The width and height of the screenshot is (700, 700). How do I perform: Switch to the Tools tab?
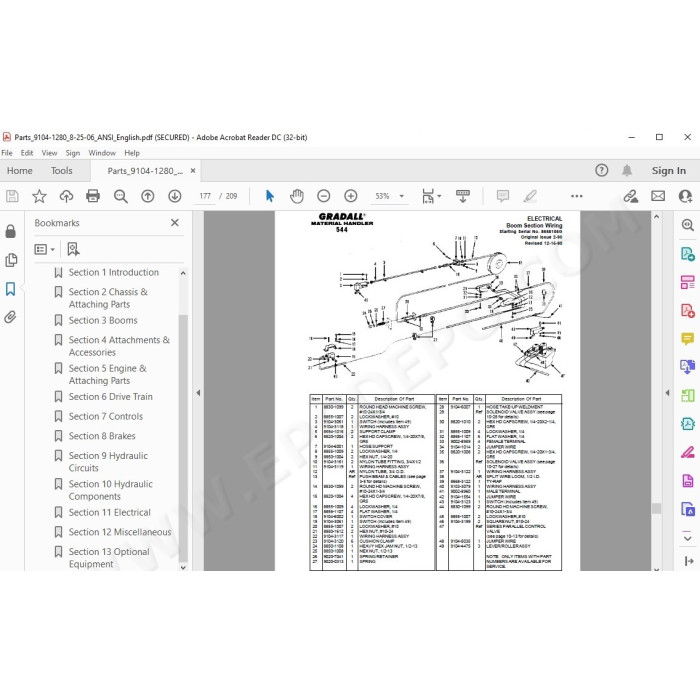point(62,171)
